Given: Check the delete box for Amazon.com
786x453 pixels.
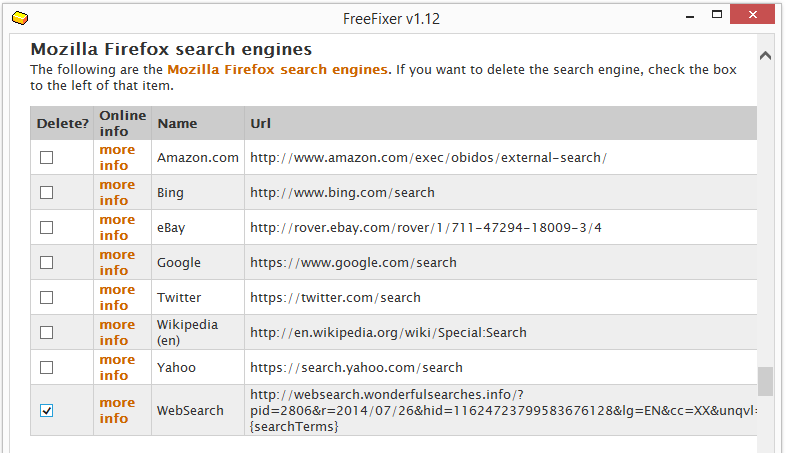Looking at the screenshot, I should 47,157.
